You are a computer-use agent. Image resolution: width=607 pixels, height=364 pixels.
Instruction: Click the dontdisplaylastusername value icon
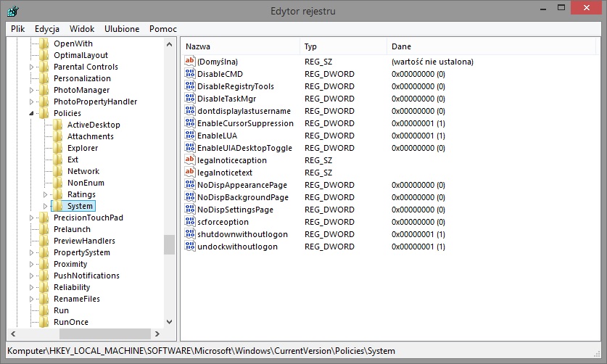coord(190,111)
